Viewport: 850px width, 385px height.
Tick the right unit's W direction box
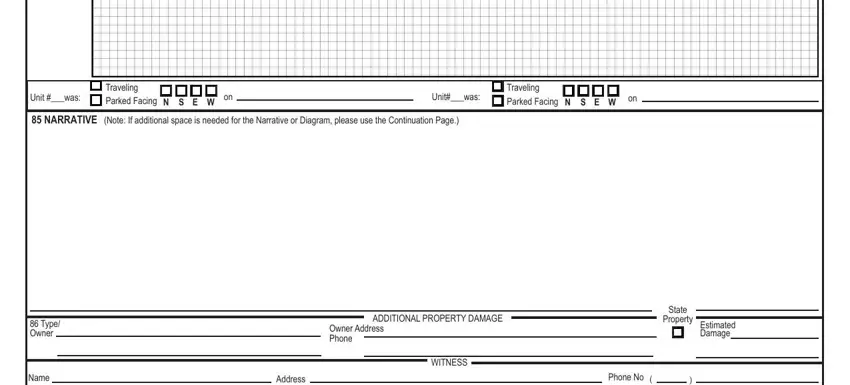613,91
